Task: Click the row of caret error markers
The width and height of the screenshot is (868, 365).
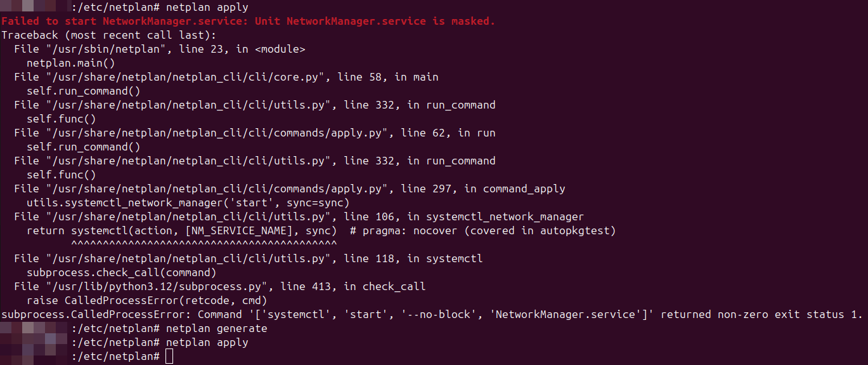Action: click(204, 244)
